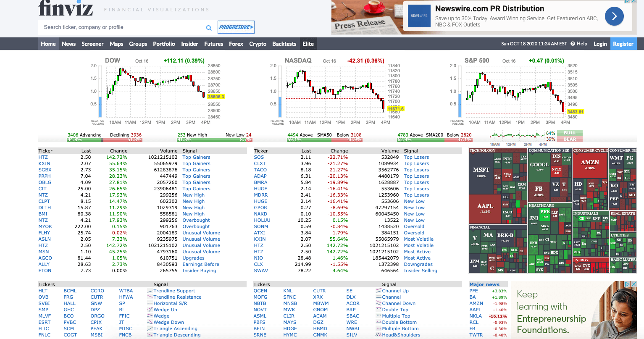644x339 pixels.
Task: Click the Login link
Action: click(600, 44)
